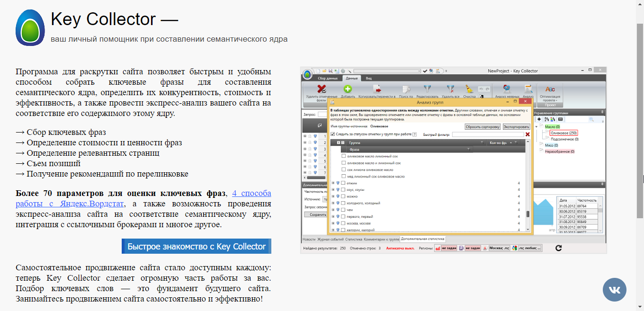Open the 'Дополнительная статистика' bottom tab

pyautogui.click(x=422, y=240)
